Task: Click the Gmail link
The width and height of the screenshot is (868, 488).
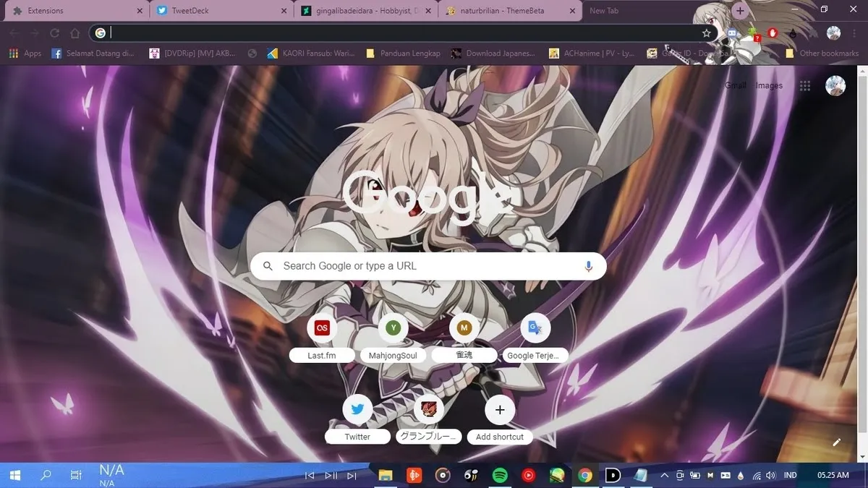Action: (x=735, y=86)
